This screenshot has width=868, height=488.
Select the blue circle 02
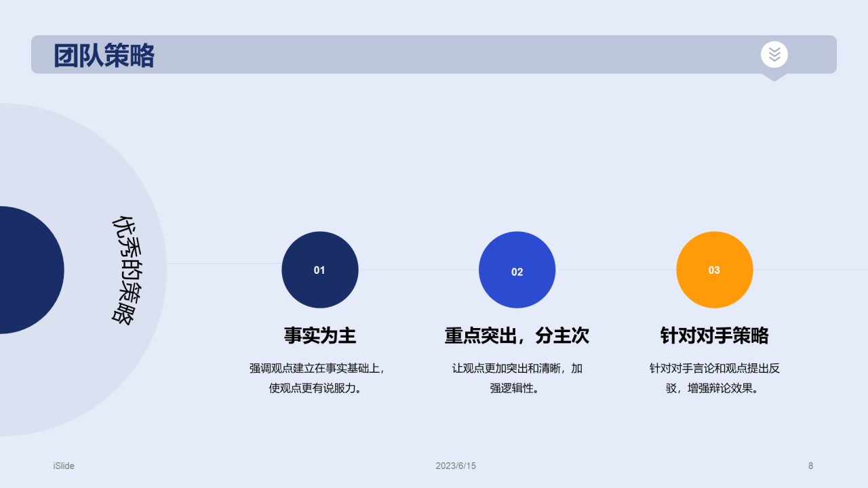(x=517, y=270)
